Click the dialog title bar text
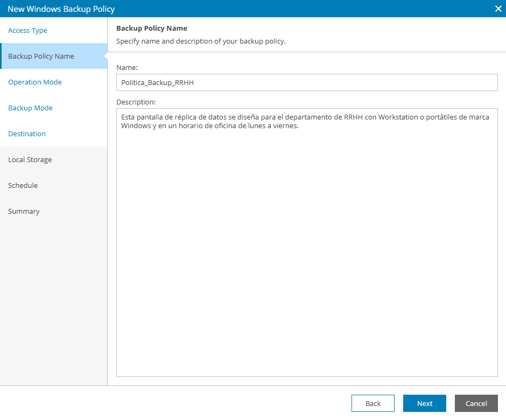This screenshot has width=506, height=420. point(61,9)
